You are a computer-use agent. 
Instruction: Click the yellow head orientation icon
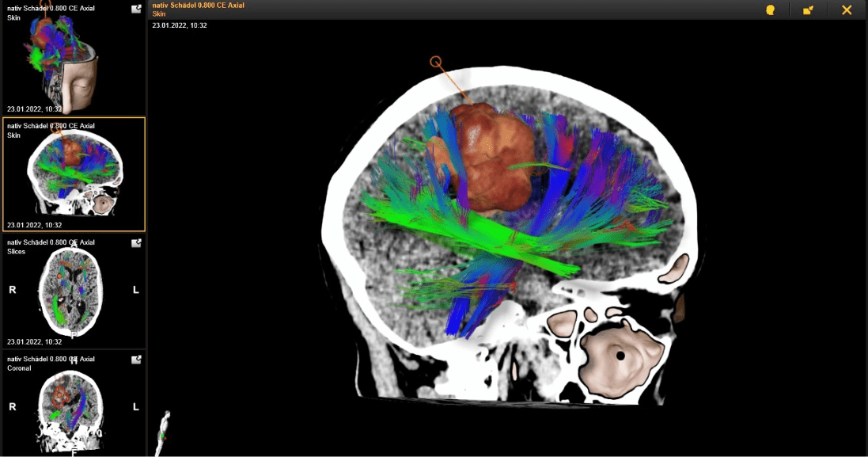[x=770, y=10]
